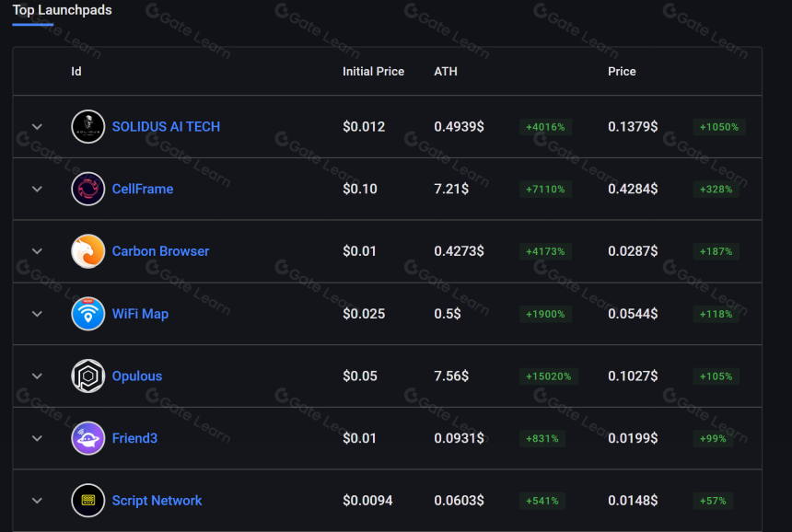Click the +831% ATH badge
The image size is (792, 532).
pyautogui.click(x=542, y=439)
